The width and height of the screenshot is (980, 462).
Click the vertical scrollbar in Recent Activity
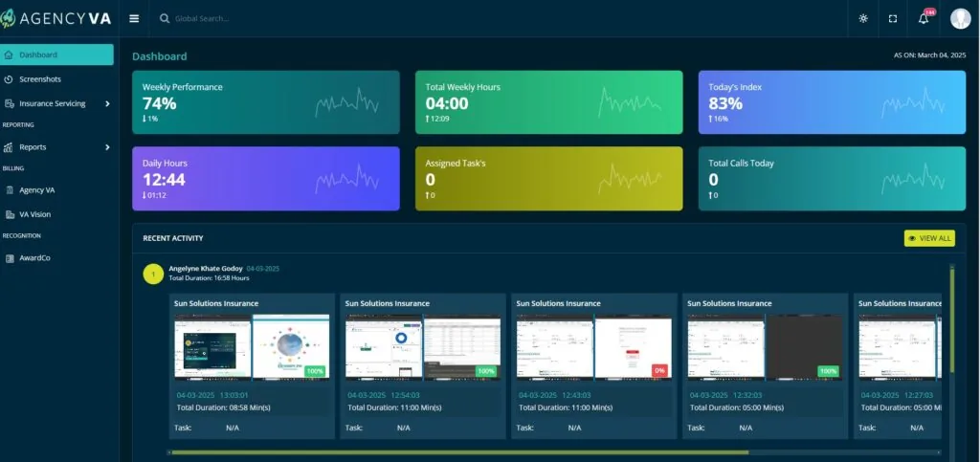point(952,319)
